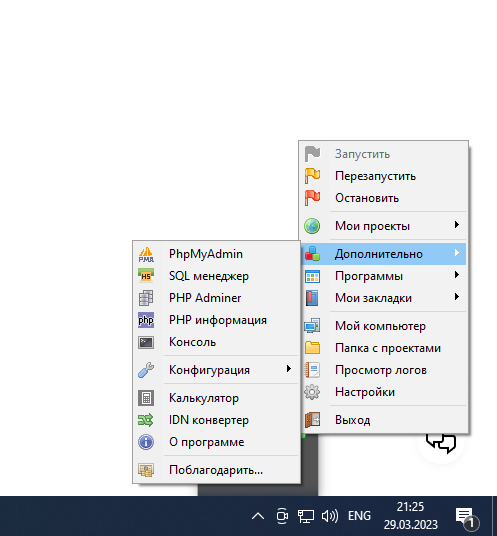Image resolution: width=497 pixels, height=536 pixels.
Task: Open the Консоль menu entry
Action: coord(217,342)
